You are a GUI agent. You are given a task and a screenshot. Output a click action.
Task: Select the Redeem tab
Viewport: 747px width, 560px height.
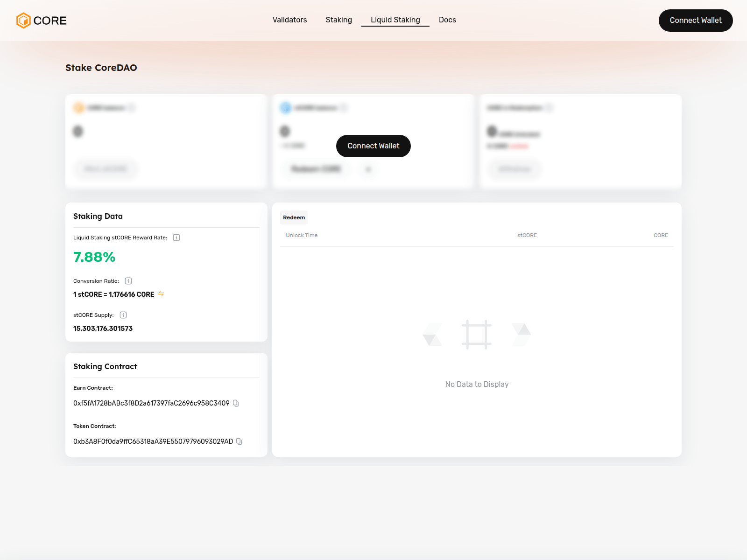pos(294,217)
